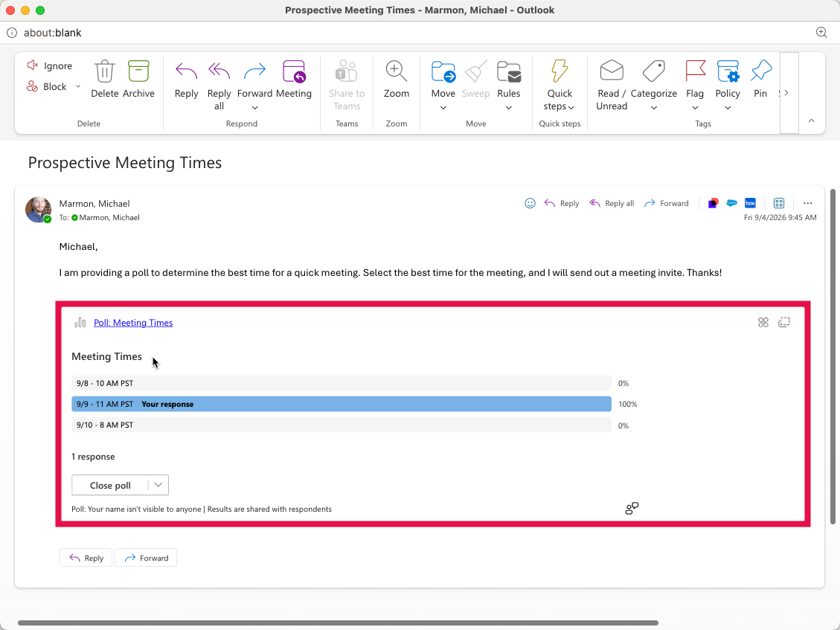Open Rules in the ribbon

click(x=508, y=79)
